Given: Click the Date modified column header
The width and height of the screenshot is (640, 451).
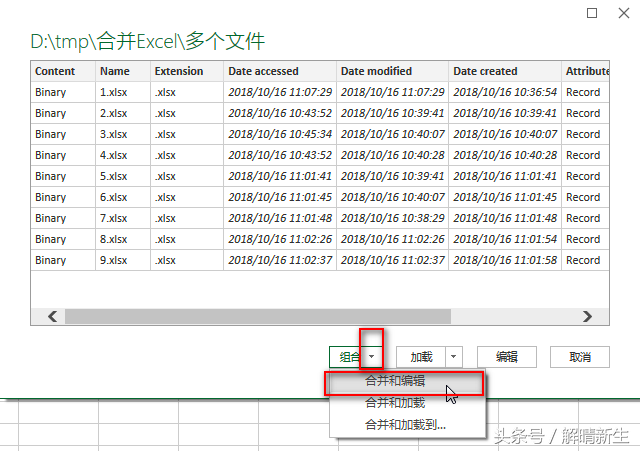Looking at the screenshot, I should (x=392, y=71).
